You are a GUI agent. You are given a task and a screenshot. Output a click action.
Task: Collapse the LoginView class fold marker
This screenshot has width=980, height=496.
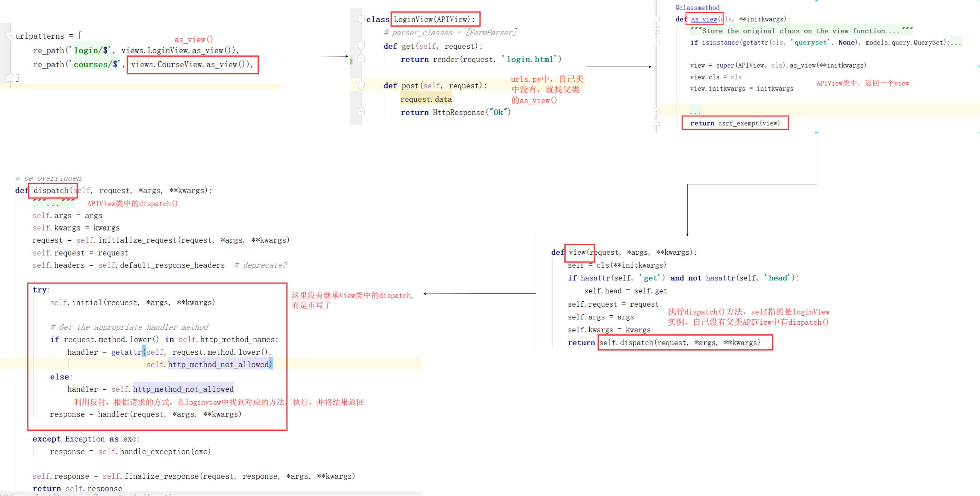[361, 19]
